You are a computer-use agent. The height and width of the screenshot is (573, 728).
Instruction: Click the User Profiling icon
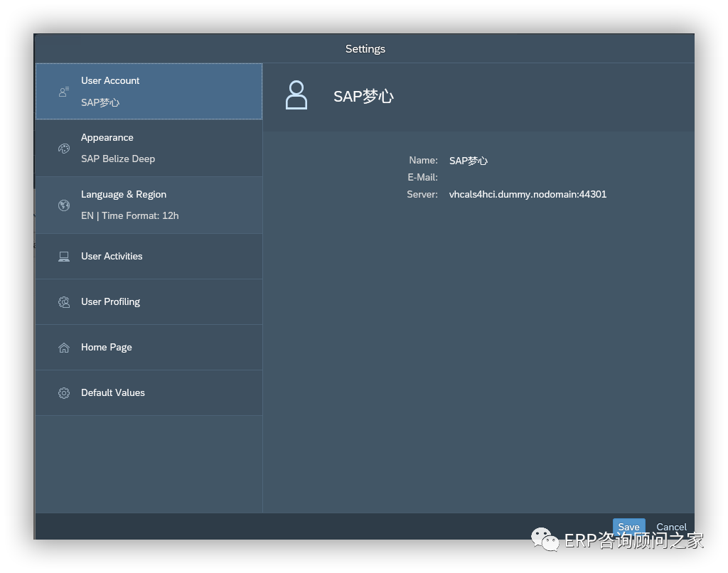(x=64, y=302)
